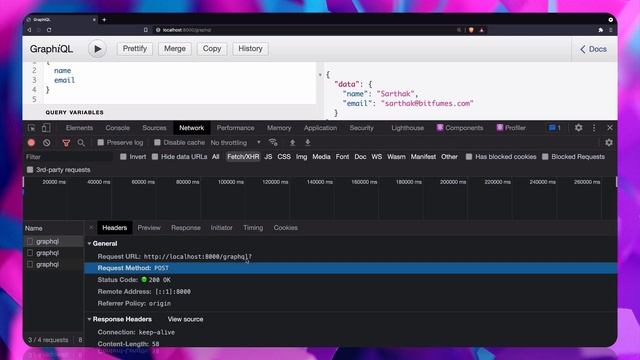Open DevTools more options menu
The width and height of the screenshot is (640, 360).
[594, 128]
